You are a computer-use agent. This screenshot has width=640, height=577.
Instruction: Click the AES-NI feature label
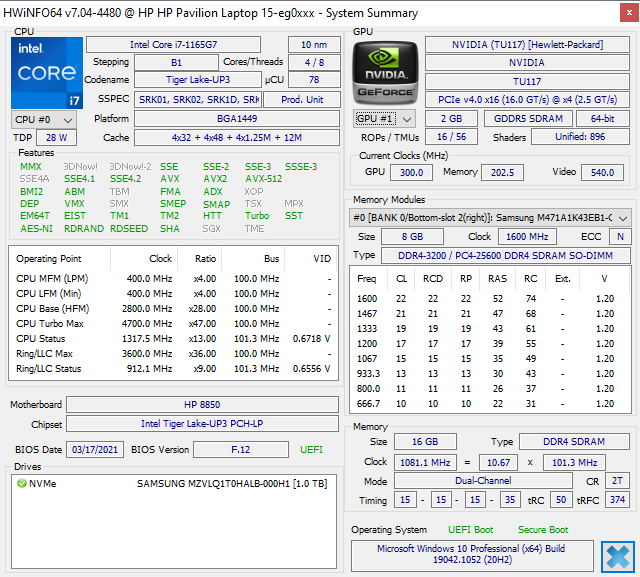[36, 229]
